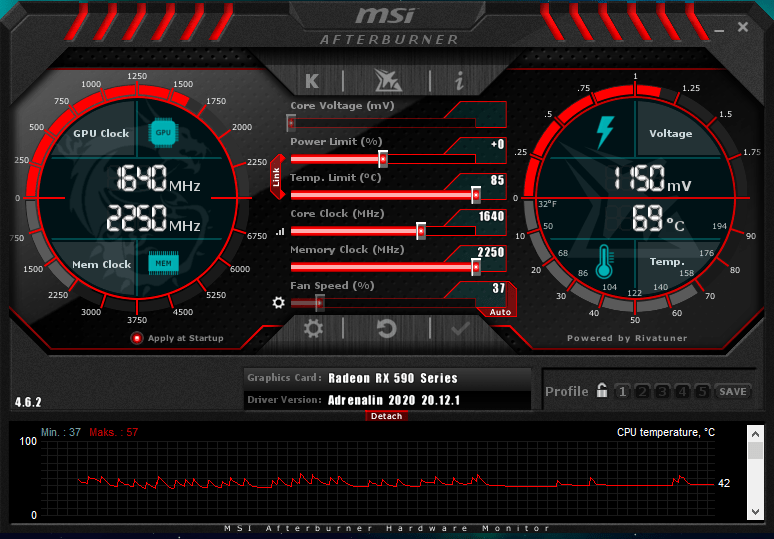
Task: Open the information i icon
Action: 460,80
